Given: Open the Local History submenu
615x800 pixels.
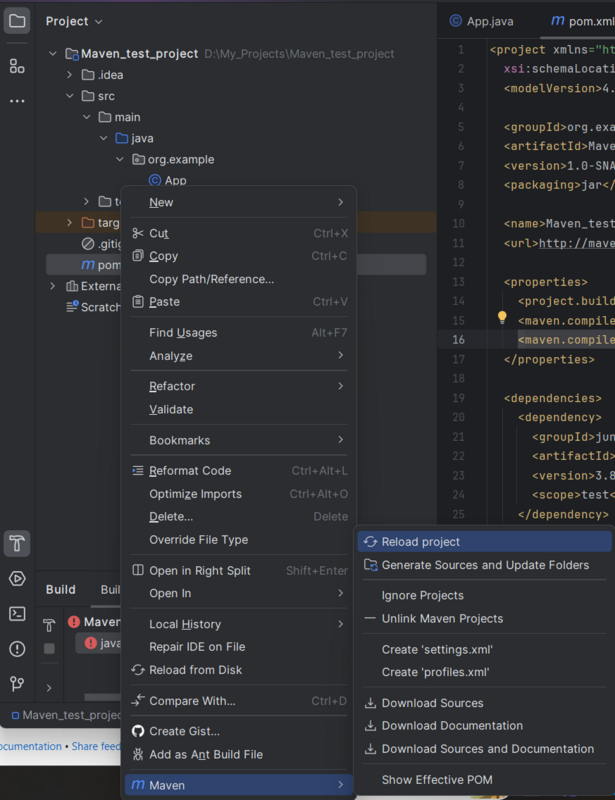Looking at the screenshot, I should pyautogui.click(x=238, y=624).
